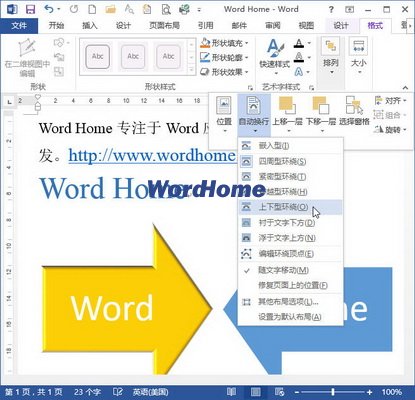Collapse the ribbon with chevron
415x400 pixels.
point(405,88)
